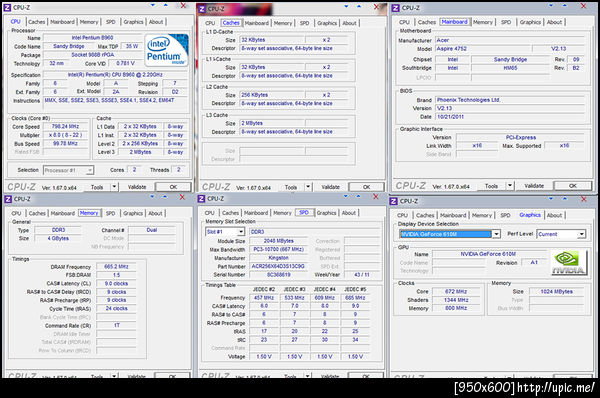Screen dimensions: 600x398
Task: Click the SPD Manufacturer value Kingston
Action: tap(279, 258)
